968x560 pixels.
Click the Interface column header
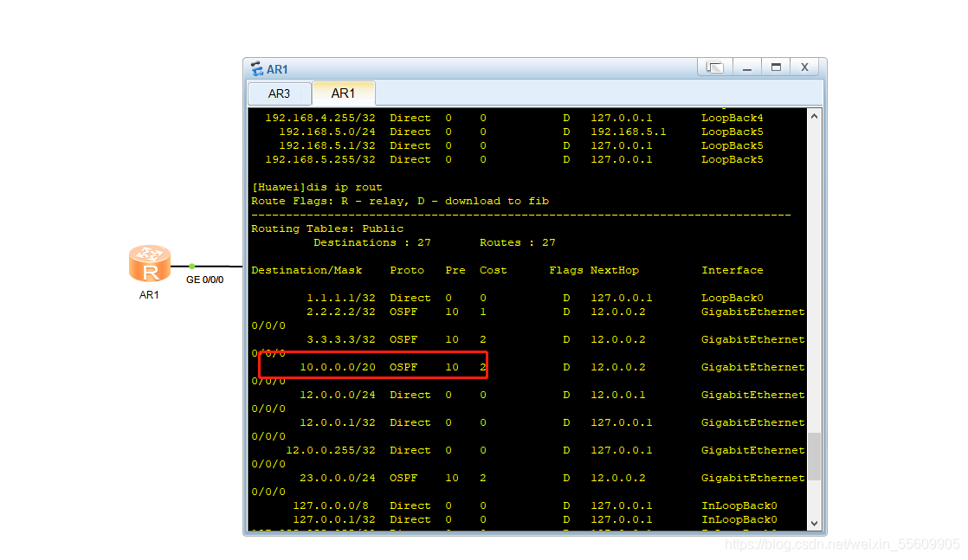[732, 270]
